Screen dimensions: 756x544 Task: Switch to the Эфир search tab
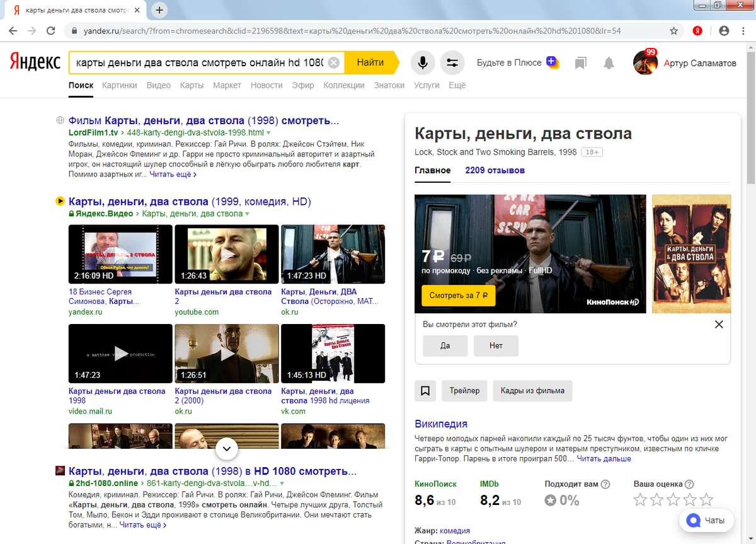303,85
